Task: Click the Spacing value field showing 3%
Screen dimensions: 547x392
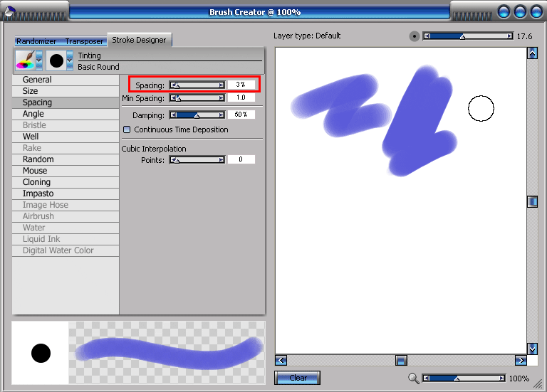Action: coord(241,85)
